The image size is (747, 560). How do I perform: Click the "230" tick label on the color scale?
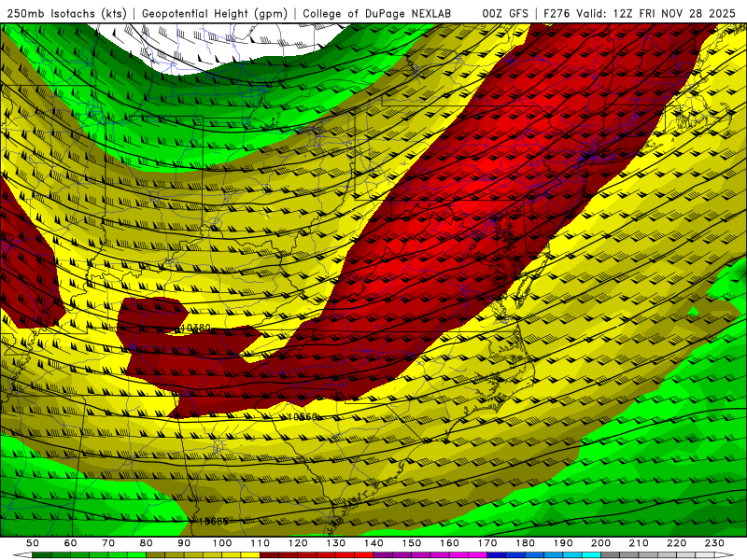coord(714,543)
